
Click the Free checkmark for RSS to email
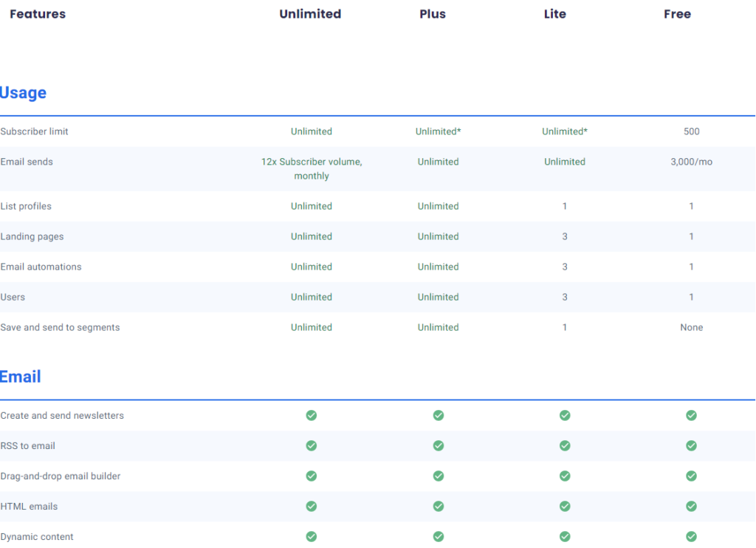[691, 446]
